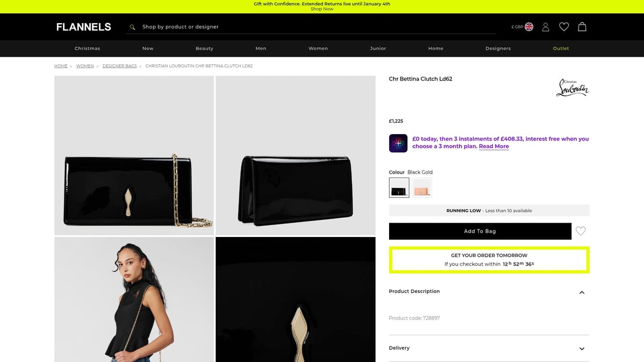Viewport: 644px width, 362px height.
Task: Click the Add To Bag button
Action: point(480,231)
